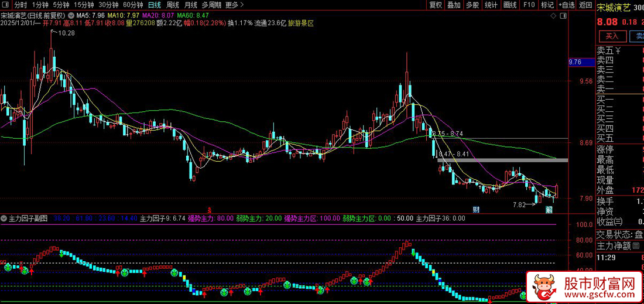644x304 pixels.
Task: Add stock via +自选 button
Action: [x=567, y=5]
